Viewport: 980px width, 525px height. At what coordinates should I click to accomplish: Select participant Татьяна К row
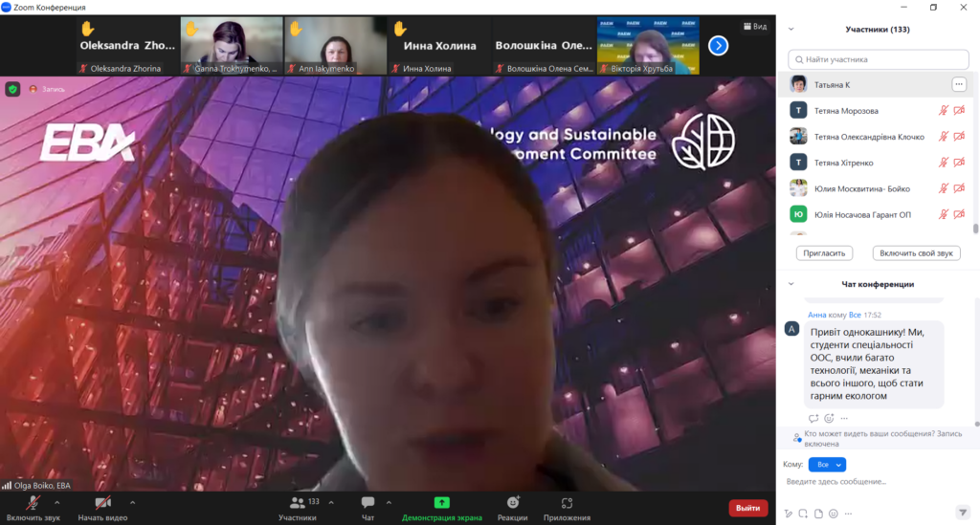875,84
